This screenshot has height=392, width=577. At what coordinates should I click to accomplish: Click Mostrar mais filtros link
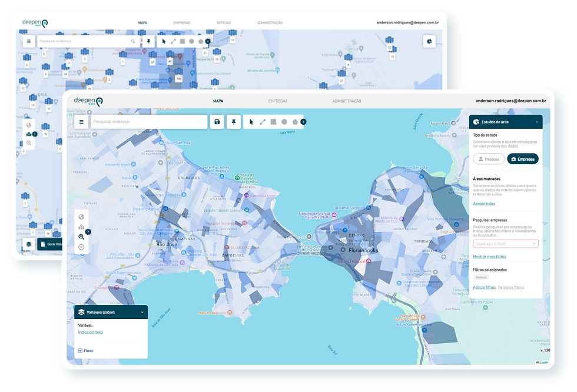pyautogui.click(x=489, y=256)
